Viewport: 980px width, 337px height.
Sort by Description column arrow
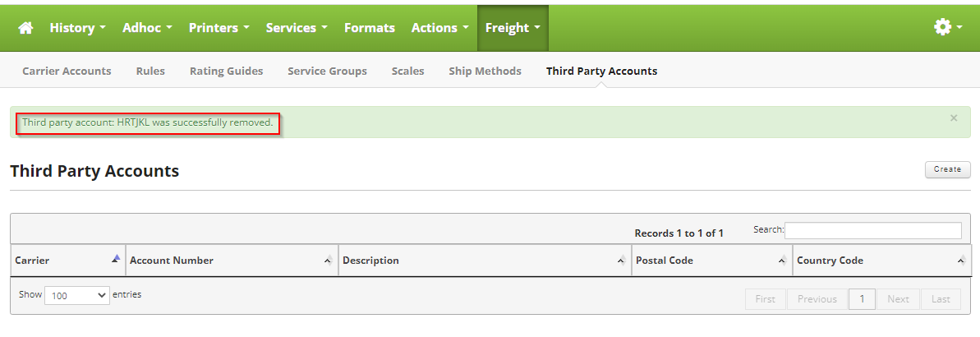621,261
